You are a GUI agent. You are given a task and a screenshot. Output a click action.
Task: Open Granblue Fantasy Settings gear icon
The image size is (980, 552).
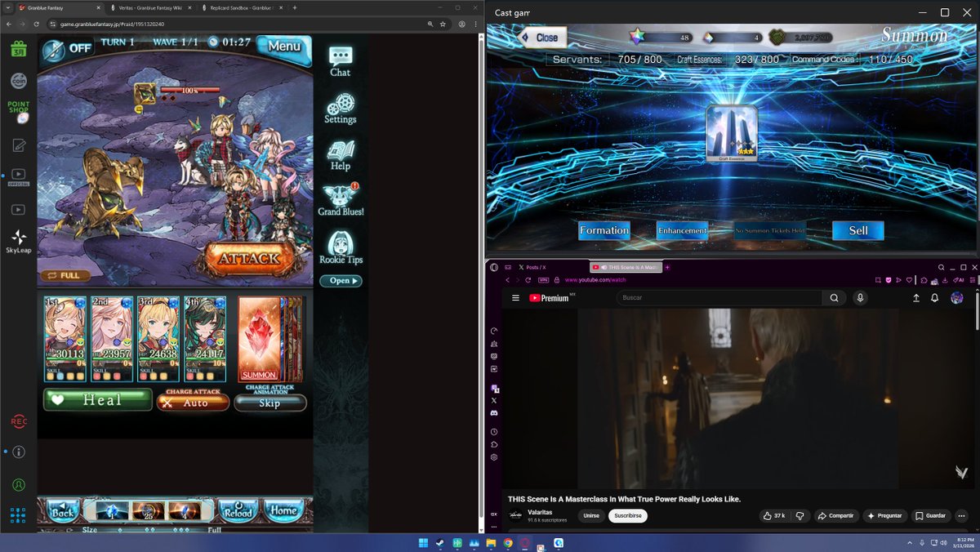(x=341, y=109)
